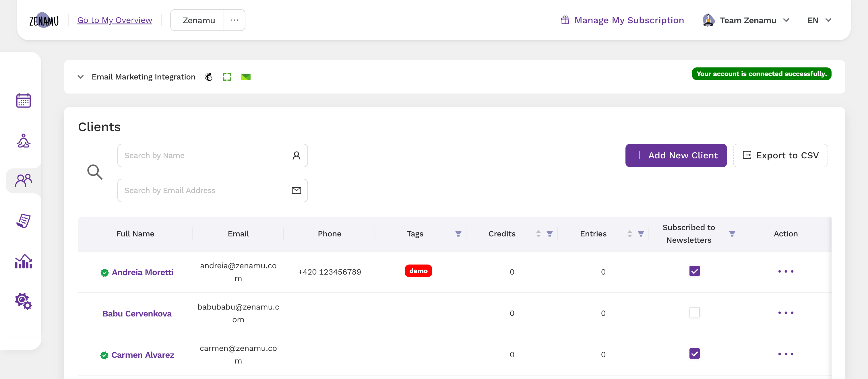The width and height of the screenshot is (868, 379).
Task: Click the Mailchimp email marketing icon
Action: click(x=209, y=76)
